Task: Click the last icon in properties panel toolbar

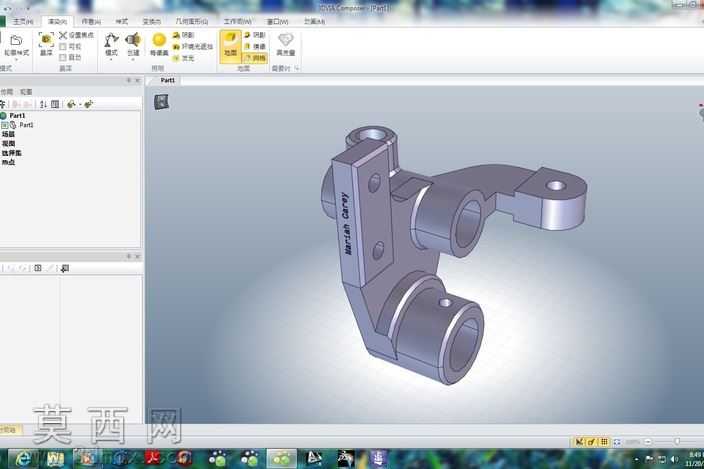Action: [65, 268]
